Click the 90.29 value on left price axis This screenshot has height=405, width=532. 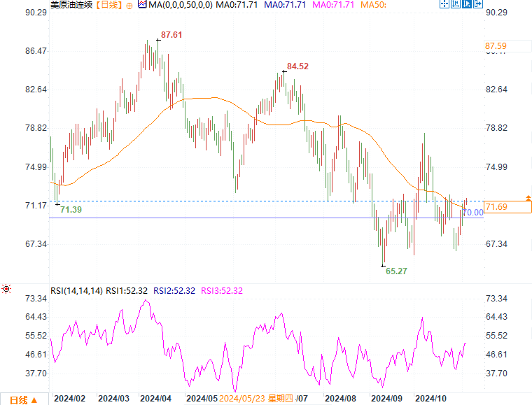tap(36, 13)
